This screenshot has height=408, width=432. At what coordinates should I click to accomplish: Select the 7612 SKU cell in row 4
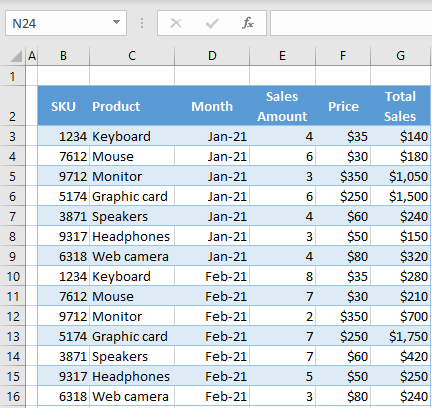pyautogui.click(x=63, y=156)
